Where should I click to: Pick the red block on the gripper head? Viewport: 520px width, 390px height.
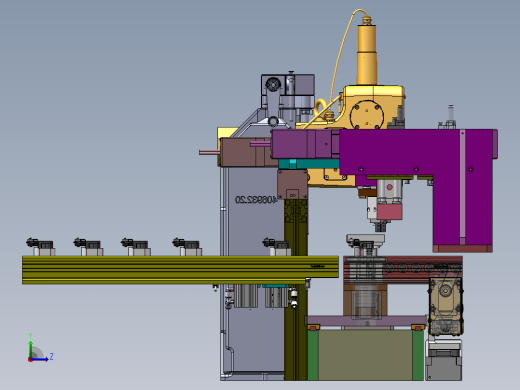click(390, 212)
